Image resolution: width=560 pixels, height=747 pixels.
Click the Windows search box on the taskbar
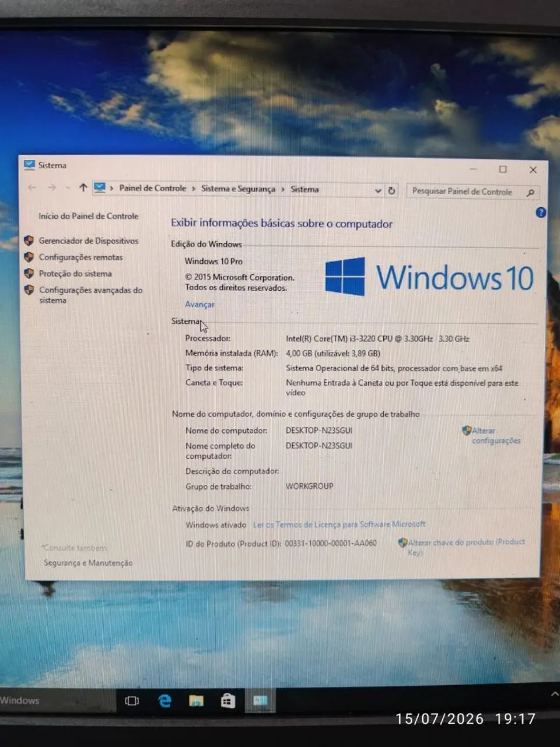point(58,700)
